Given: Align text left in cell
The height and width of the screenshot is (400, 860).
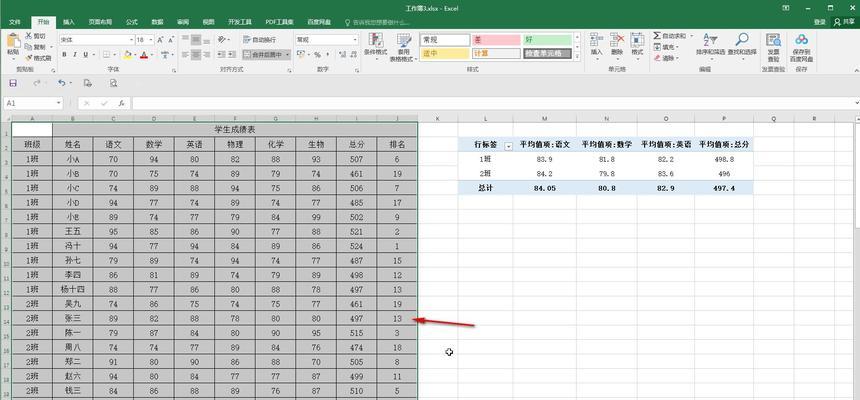Looking at the screenshot, I should coord(185,55).
